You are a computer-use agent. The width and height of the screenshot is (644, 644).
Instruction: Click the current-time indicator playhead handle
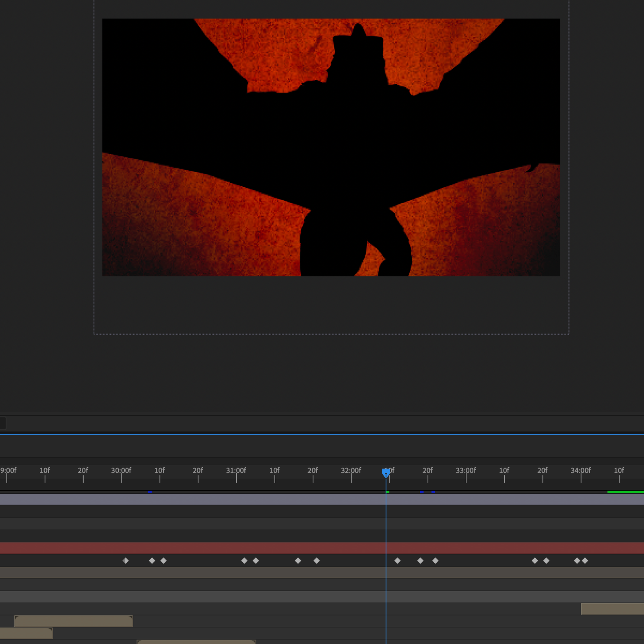pos(386,472)
